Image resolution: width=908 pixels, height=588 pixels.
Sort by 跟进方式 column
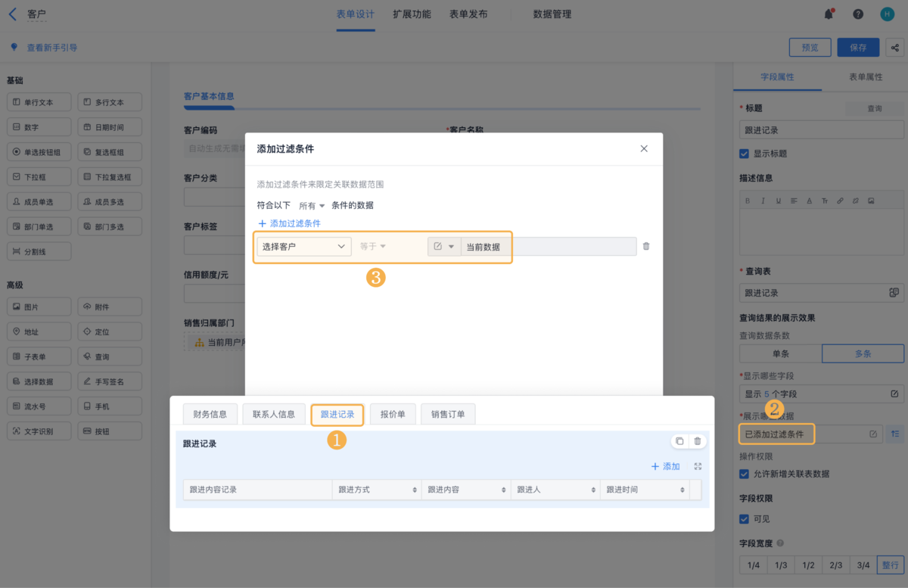coord(415,490)
